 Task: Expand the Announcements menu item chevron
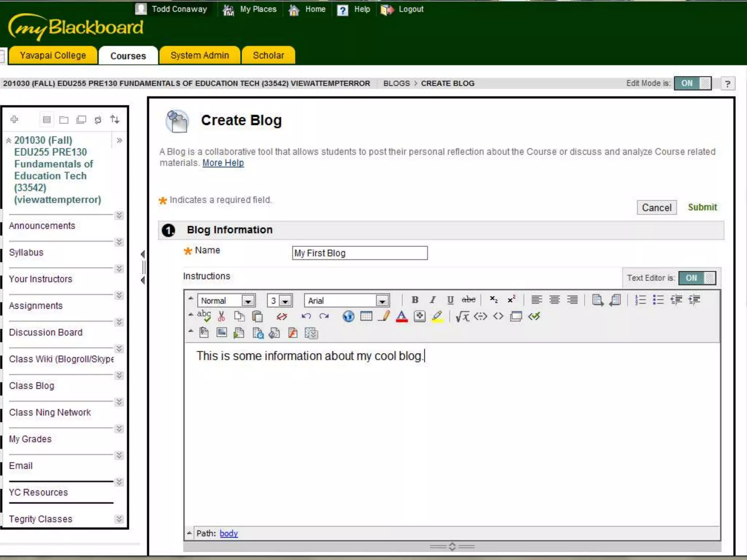click(x=119, y=215)
